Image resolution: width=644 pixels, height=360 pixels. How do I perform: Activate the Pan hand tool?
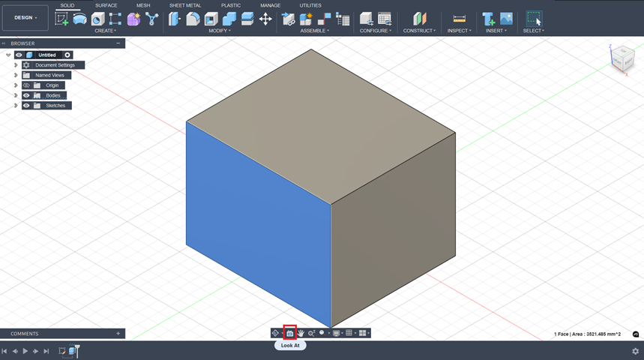click(x=301, y=333)
